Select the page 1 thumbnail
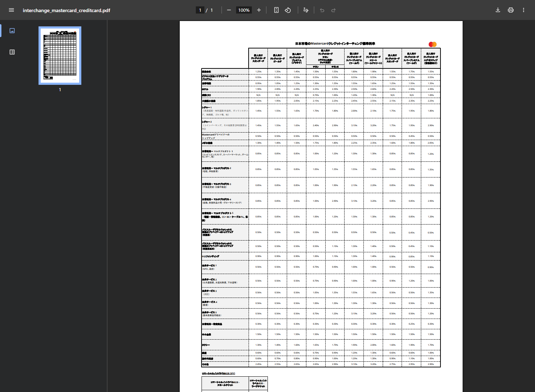535x392 pixels. tap(60, 55)
